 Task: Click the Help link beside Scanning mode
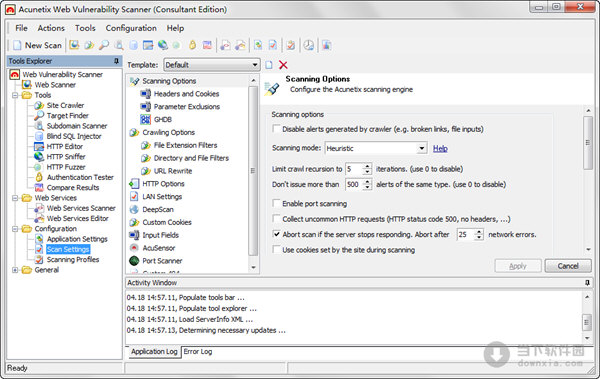click(x=440, y=149)
